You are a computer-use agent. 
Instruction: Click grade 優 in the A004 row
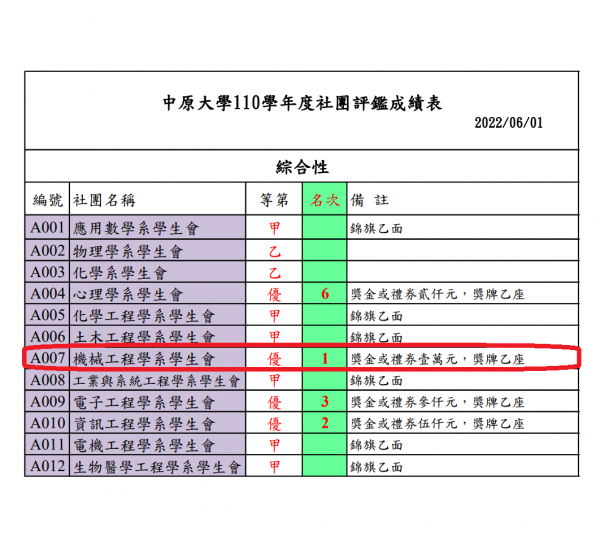point(274,294)
